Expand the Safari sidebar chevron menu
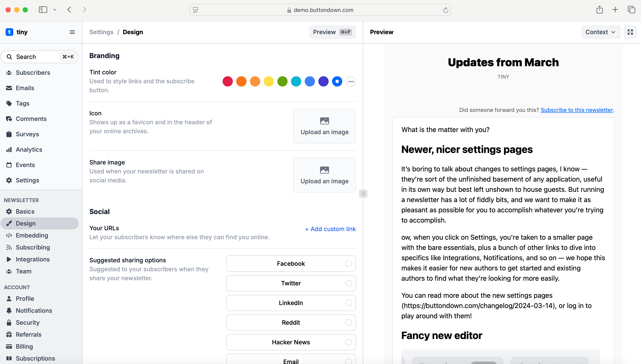Image resolution: width=641 pixels, height=364 pixels. tap(55, 10)
